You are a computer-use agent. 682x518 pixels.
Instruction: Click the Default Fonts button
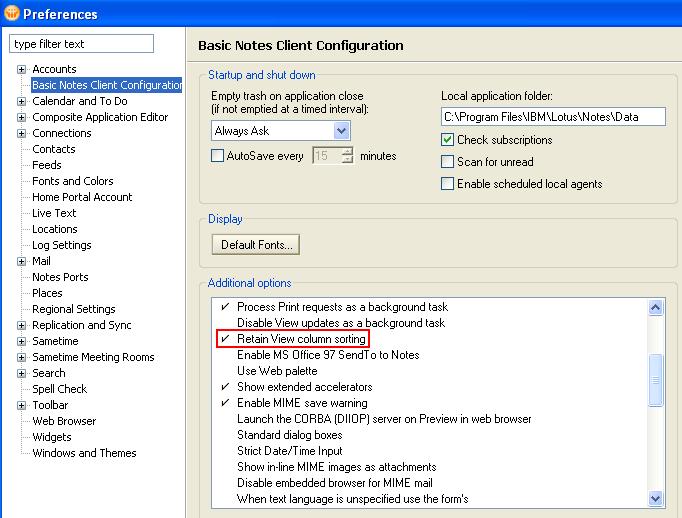(x=255, y=244)
